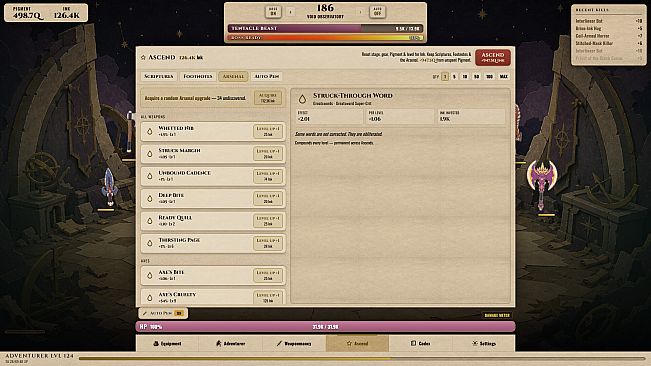
Task: Open the Damage Meter
Action: click(x=497, y=315)
